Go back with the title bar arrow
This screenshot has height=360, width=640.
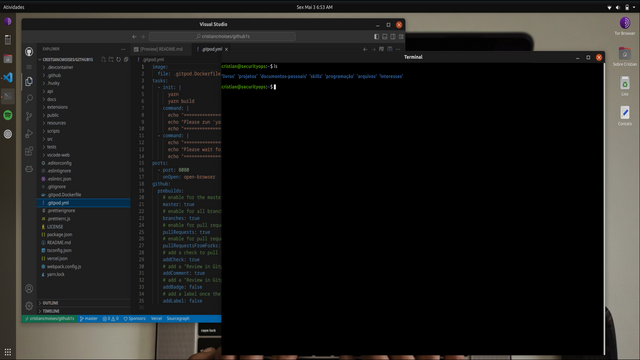click(134, 36)
